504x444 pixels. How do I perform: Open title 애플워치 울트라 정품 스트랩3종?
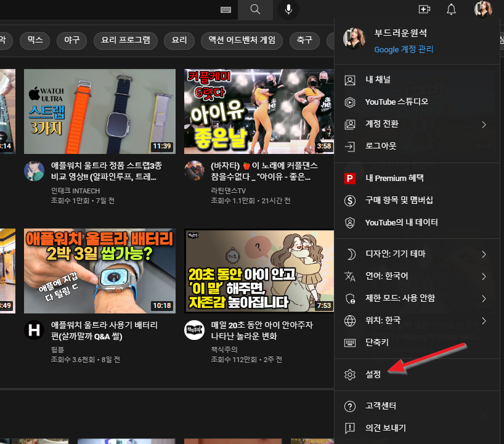[107, 171]
